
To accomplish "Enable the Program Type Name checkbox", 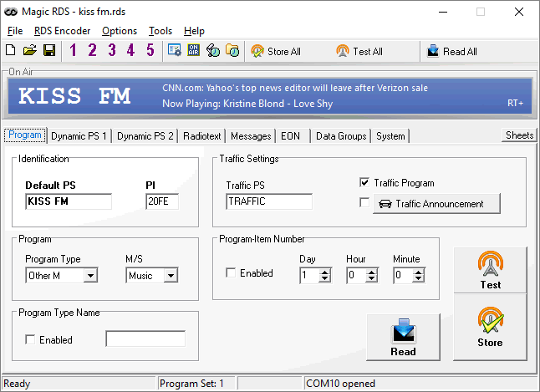I will [x=30, y=339].
